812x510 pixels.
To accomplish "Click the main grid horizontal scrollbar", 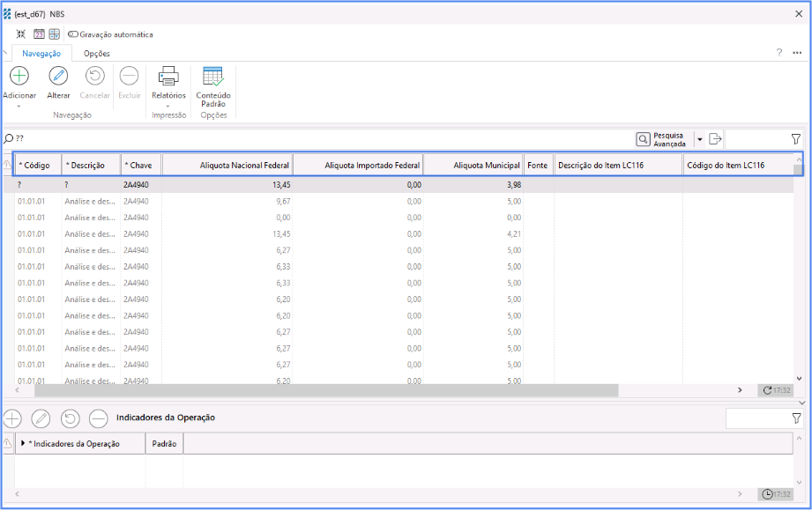I will pos(326,390).
